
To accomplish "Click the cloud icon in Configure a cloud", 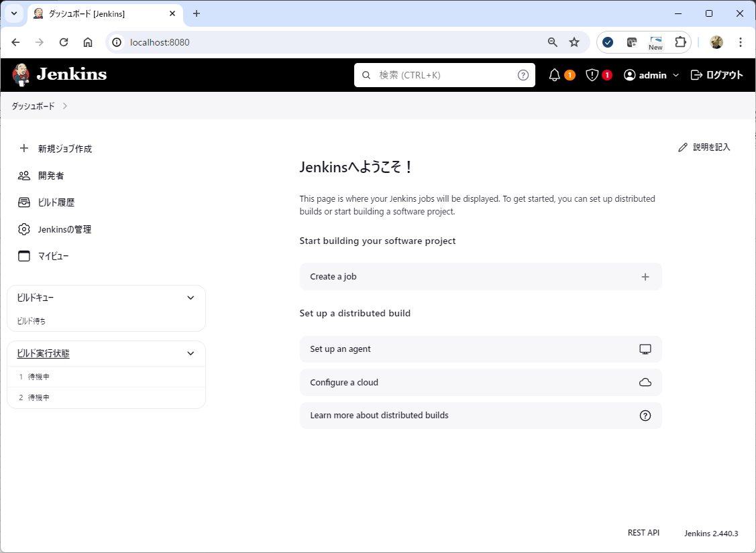I will point(645,383).
